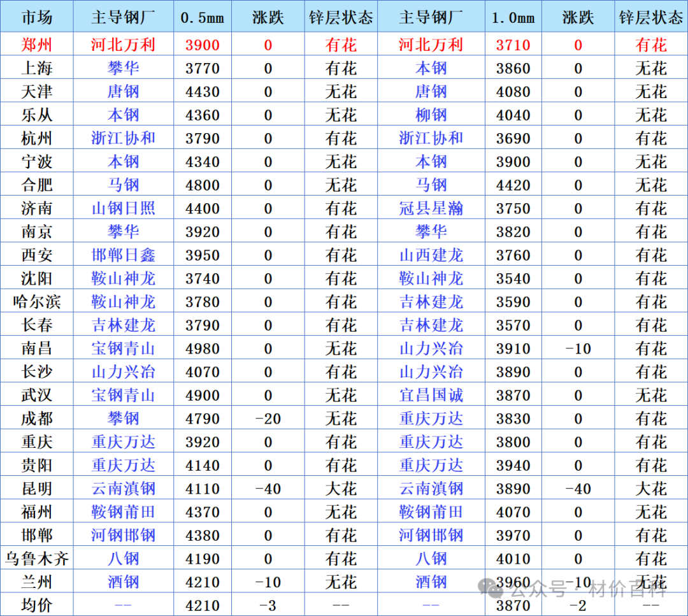This screenshot has height=616, width=688.
Task: Select the red 郑州 market cell
Action: point(37,45)
